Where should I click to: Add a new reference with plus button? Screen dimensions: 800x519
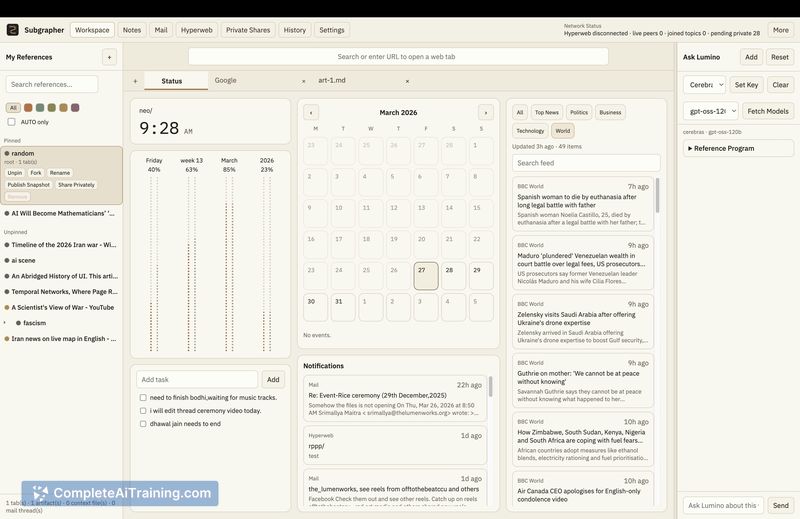tap(109, 57)
